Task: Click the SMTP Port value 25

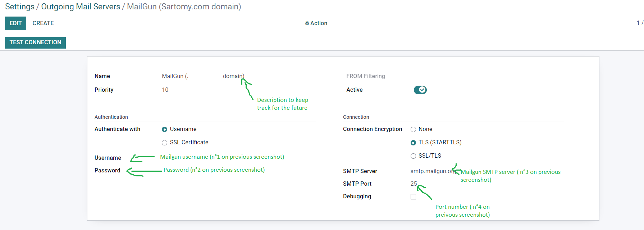Action: point(414,184)
